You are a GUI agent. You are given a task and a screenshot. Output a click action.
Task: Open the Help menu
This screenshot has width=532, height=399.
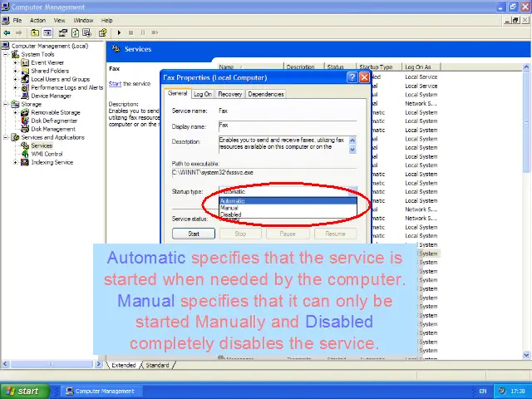[x=106, y=20]
